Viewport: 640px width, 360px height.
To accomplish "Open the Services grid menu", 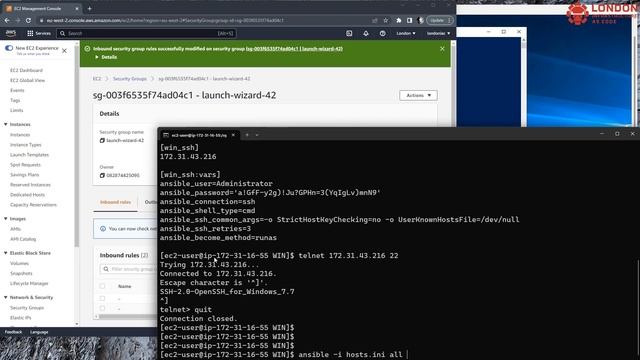I will coord(39,33).
